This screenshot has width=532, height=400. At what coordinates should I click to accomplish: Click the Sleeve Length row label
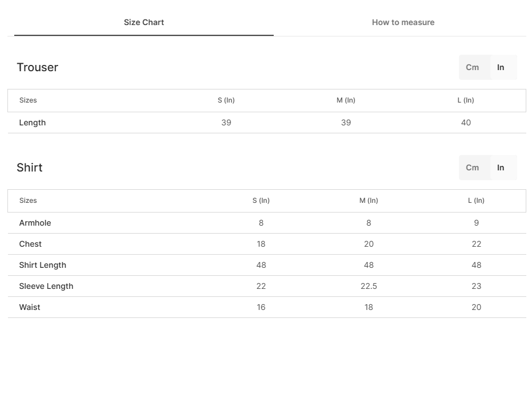tap(46, 286)
